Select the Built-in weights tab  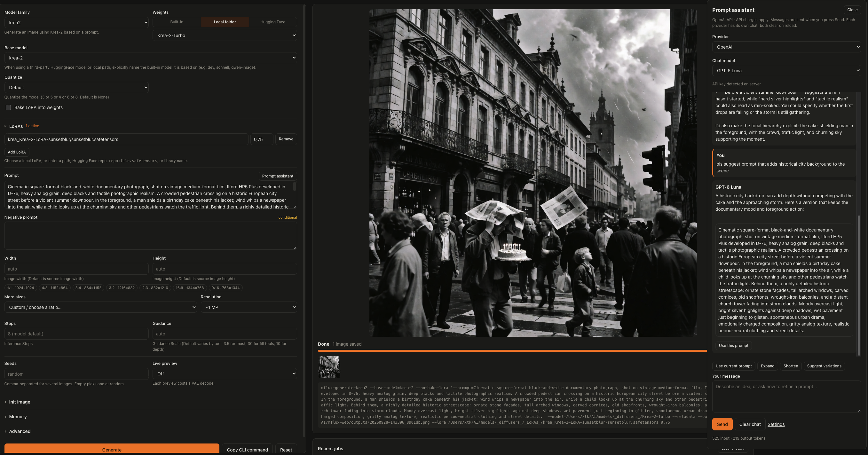point(177,22)
